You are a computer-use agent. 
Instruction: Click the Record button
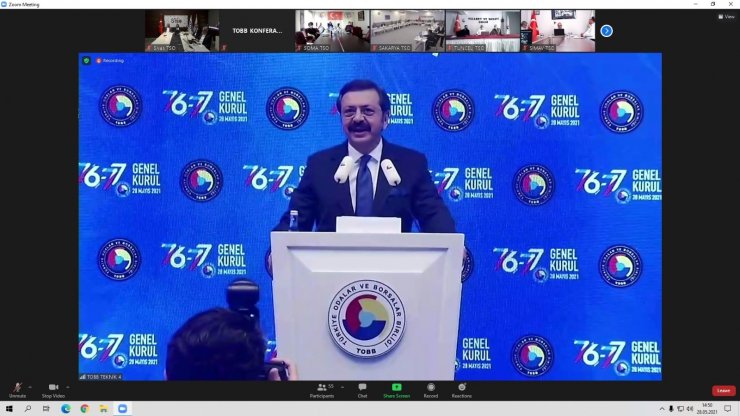click(430, 390)
